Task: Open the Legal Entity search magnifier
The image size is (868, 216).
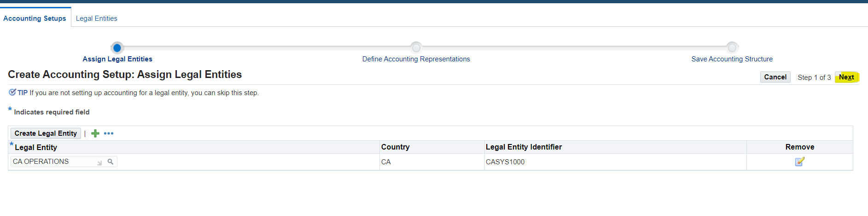Action: click(111, 162)
